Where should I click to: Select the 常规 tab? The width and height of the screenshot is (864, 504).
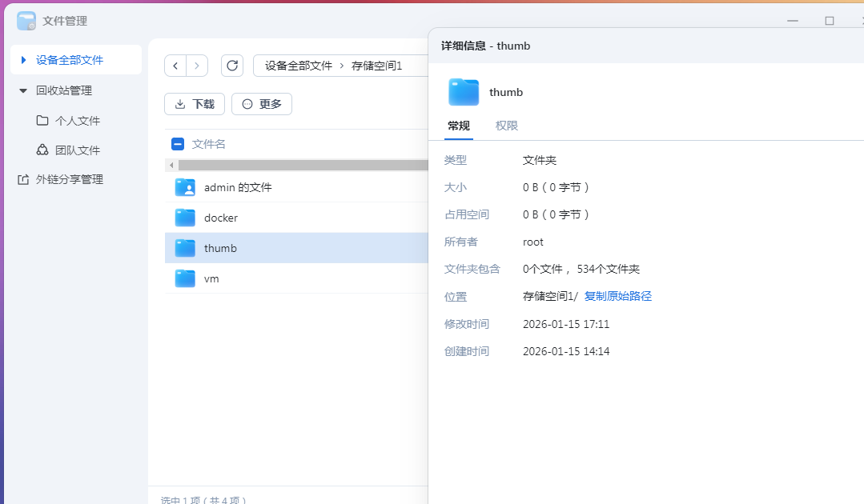(457, 126)
